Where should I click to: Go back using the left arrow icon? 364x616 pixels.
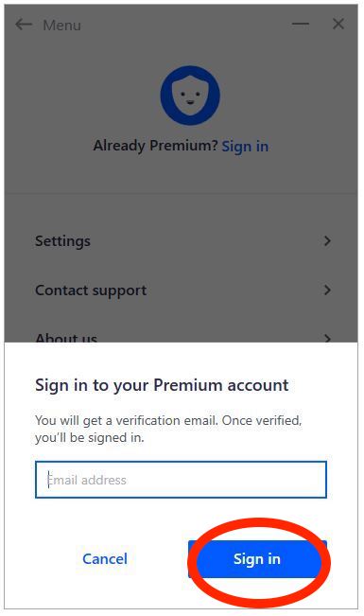pyautogui.click(x=24, y=25)
